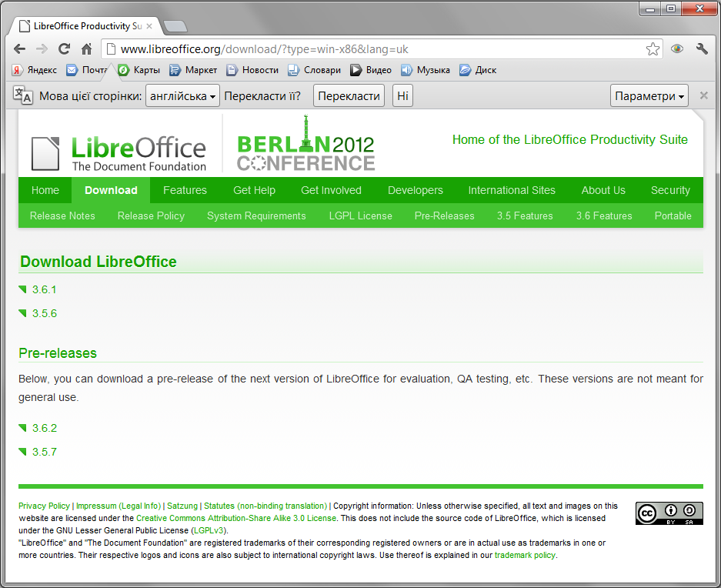Open the Developers menu item
This screenshot has width=721, height=588.
[416, 190]
